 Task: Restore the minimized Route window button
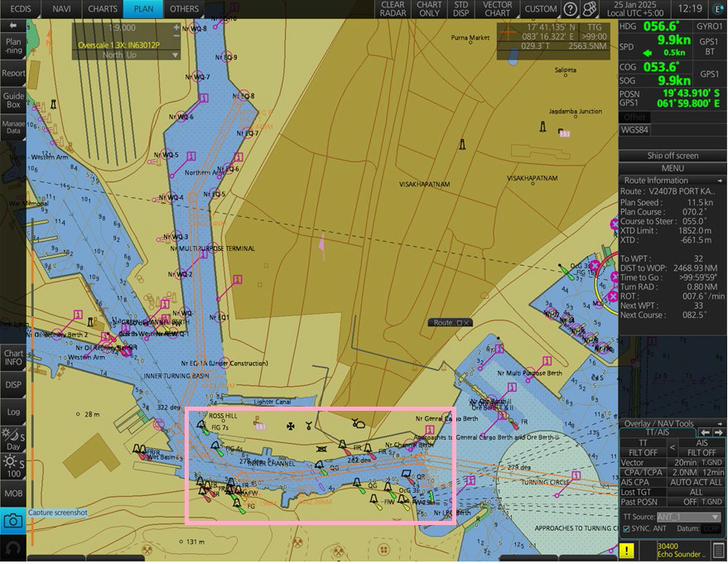click(x=459, y=323)
